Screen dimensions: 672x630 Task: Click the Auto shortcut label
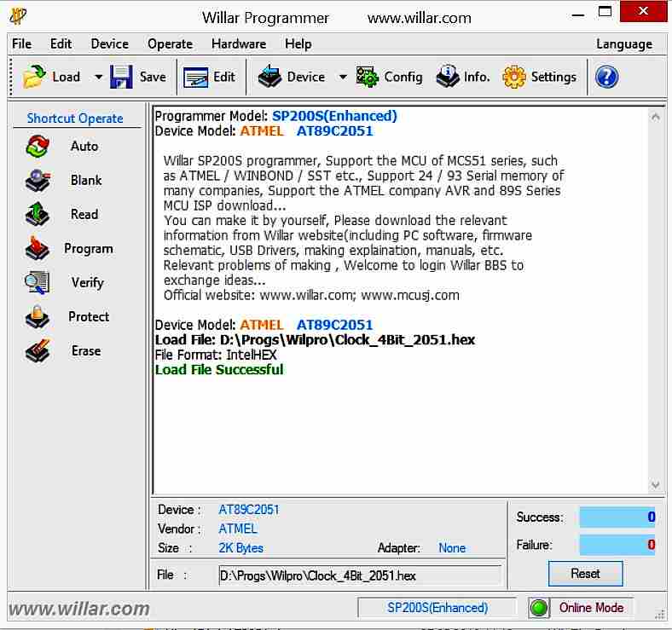click(84, 147)
